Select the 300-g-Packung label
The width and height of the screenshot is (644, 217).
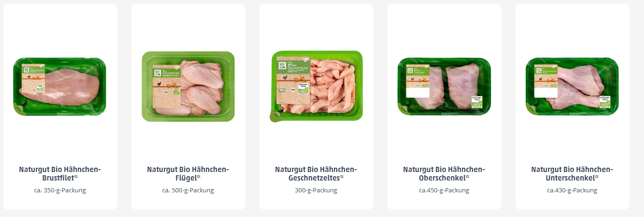point(316,190)
